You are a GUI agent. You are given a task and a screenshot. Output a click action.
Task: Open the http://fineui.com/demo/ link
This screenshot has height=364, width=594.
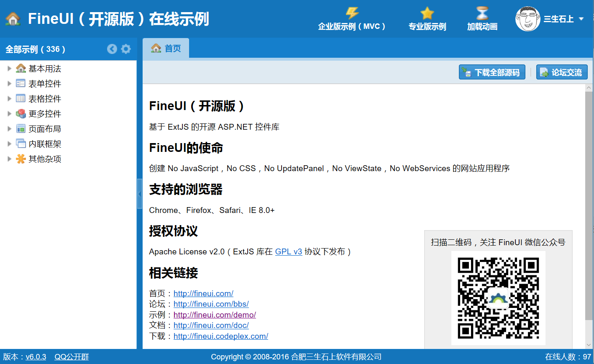(x=215, y=315)
